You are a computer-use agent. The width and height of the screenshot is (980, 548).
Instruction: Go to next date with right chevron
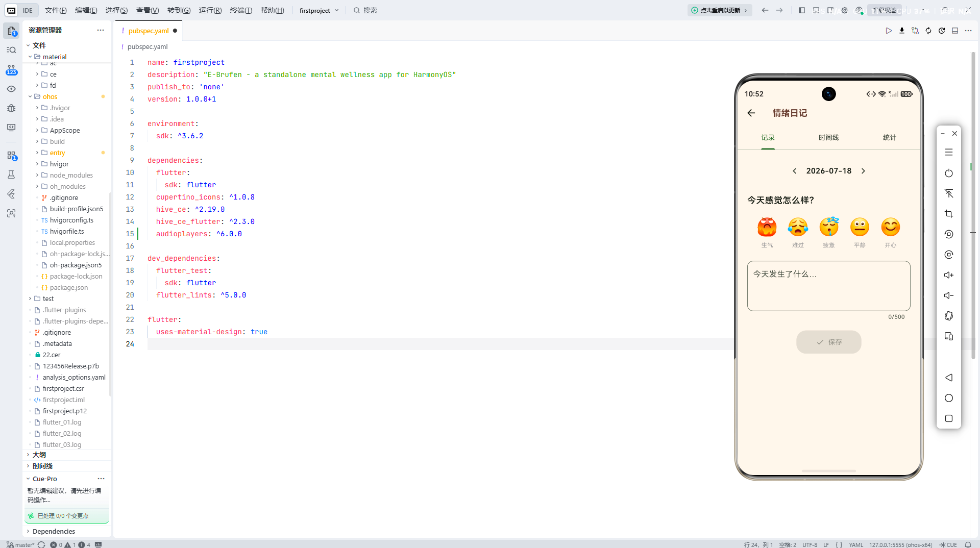tap(863, 171)
